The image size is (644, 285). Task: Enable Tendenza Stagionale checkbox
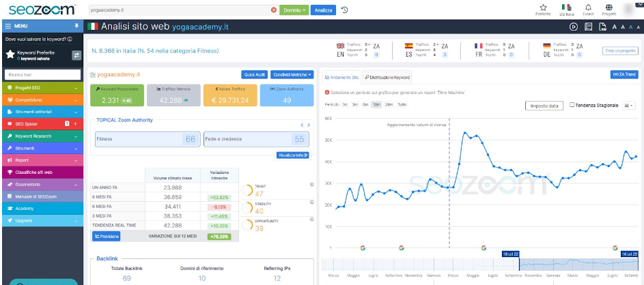tap(572, 105)
